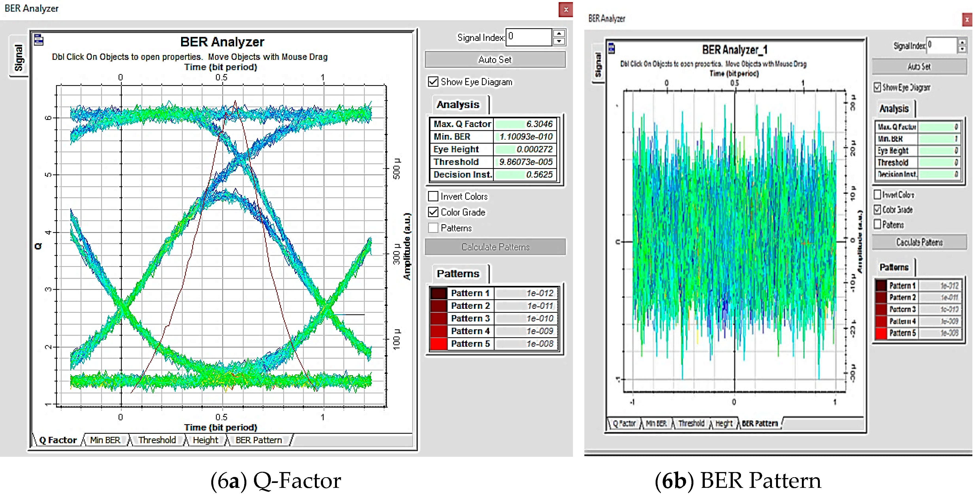Close the right BER Analyzer window
Screen dimensions: 980x499
tap(967, 19)
